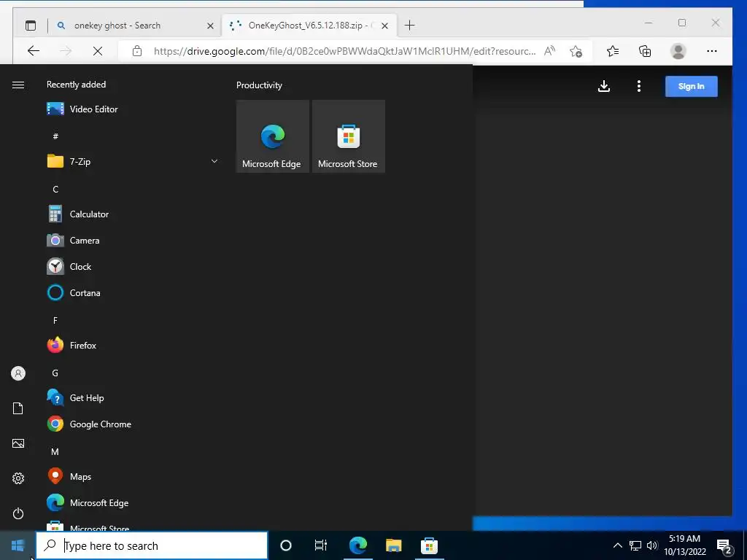Activate Read aloud in address bar

pyautogui.click(x=550, y=51)
